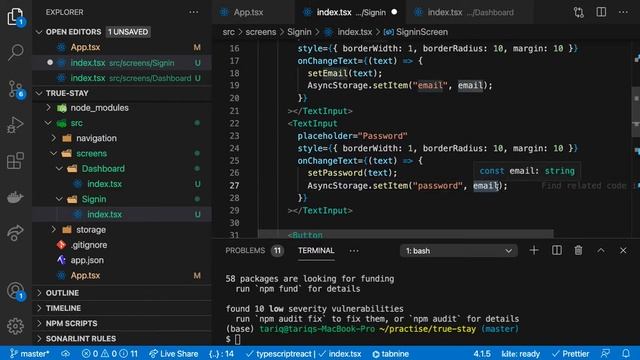Click the {..}: 14 status item
The width and height of the screenshot is (640, 360).
coord(221,353)
